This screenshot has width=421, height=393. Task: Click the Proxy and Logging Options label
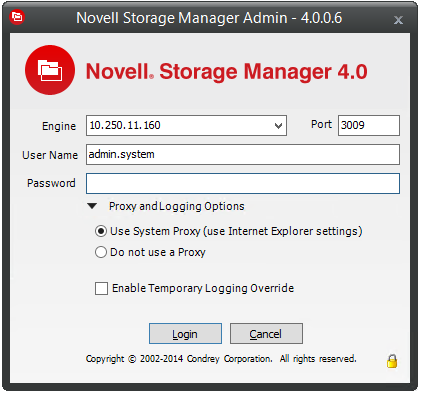pyautogui.click(x=177, y=206)
